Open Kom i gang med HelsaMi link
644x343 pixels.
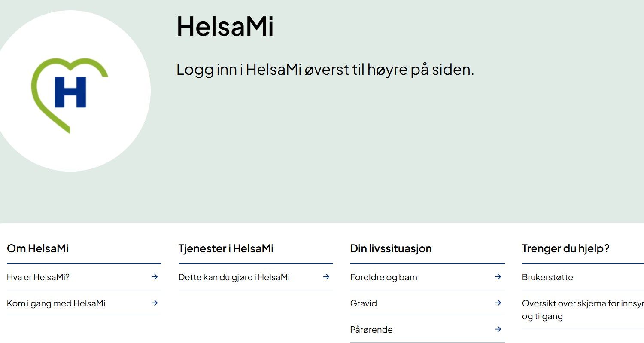click(x=56, y=303)
